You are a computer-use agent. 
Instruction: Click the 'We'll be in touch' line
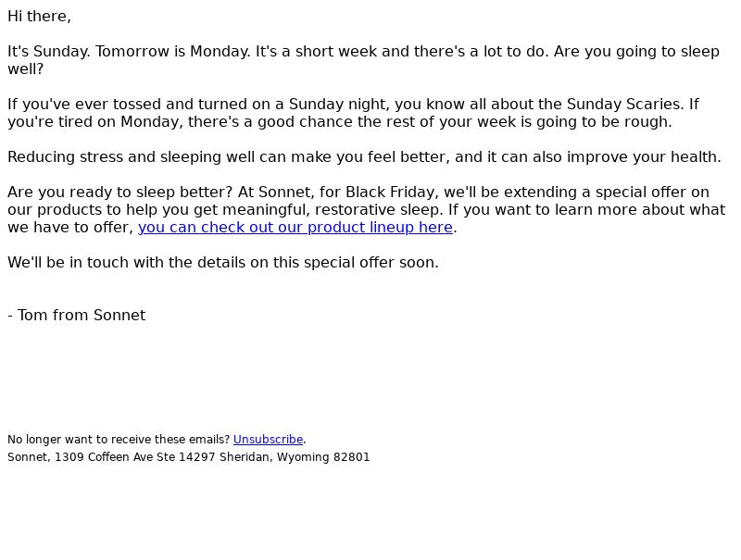[223, 263]
